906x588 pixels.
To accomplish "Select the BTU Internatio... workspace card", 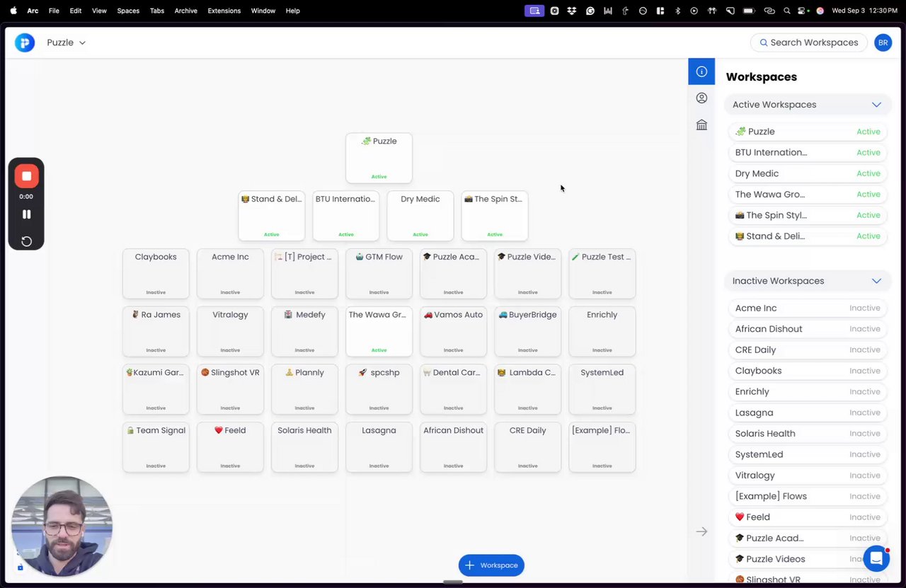I will [x=346, y=216].
